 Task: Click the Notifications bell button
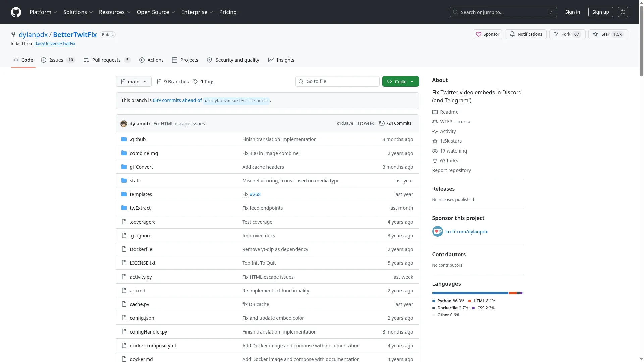[526, 34]
